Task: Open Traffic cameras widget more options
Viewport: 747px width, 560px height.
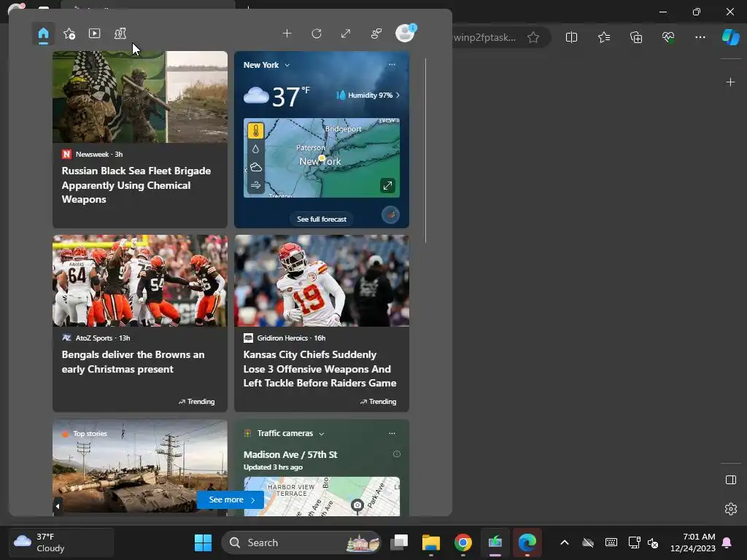Action: pyautogui.click(x=392, y=433)
